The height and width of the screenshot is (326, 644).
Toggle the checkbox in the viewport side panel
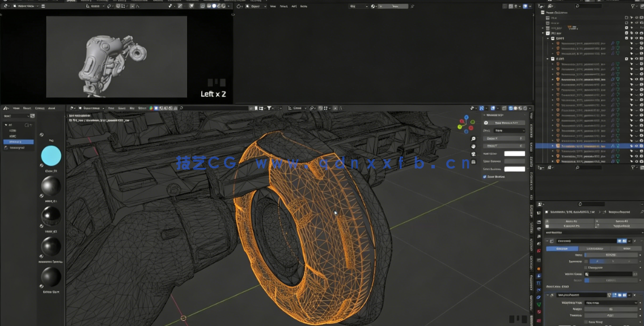click(x=485, y=176)
